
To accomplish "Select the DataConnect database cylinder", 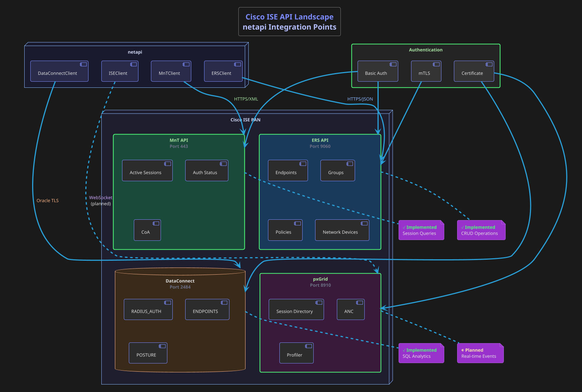I will [x=180, y=281].
